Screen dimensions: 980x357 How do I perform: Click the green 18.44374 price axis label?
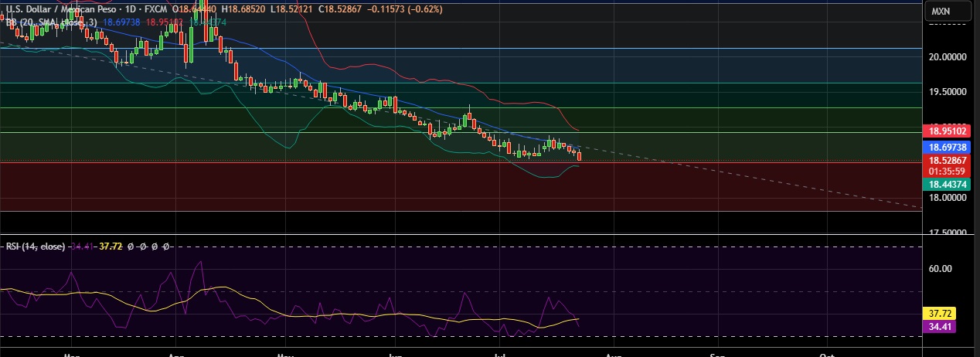pos(948,184)
